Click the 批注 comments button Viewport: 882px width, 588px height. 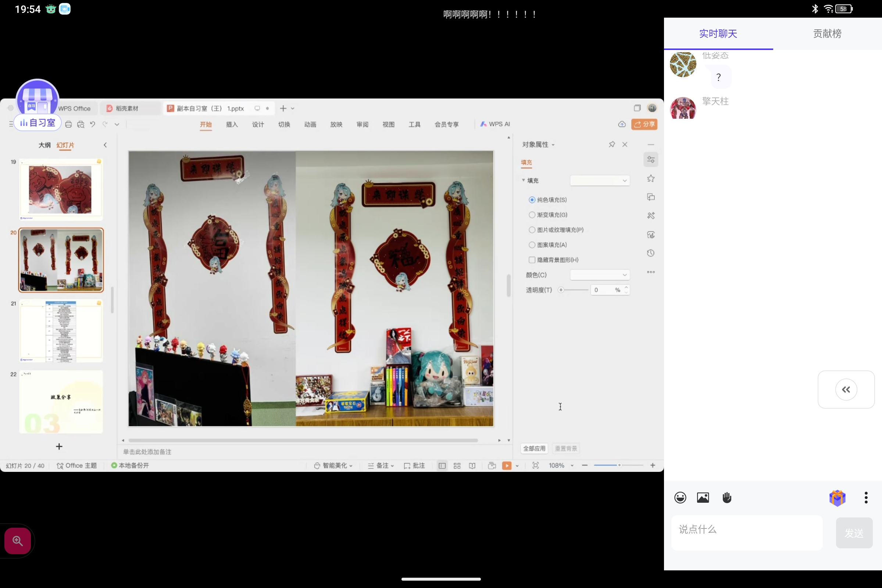coord(414,465)
